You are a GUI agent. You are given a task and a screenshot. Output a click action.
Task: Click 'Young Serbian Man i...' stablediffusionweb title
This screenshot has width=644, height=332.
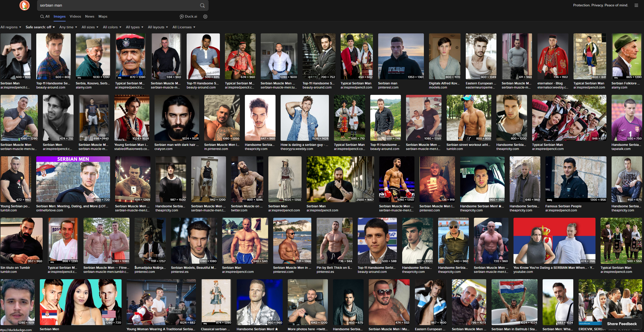[131, 145]
